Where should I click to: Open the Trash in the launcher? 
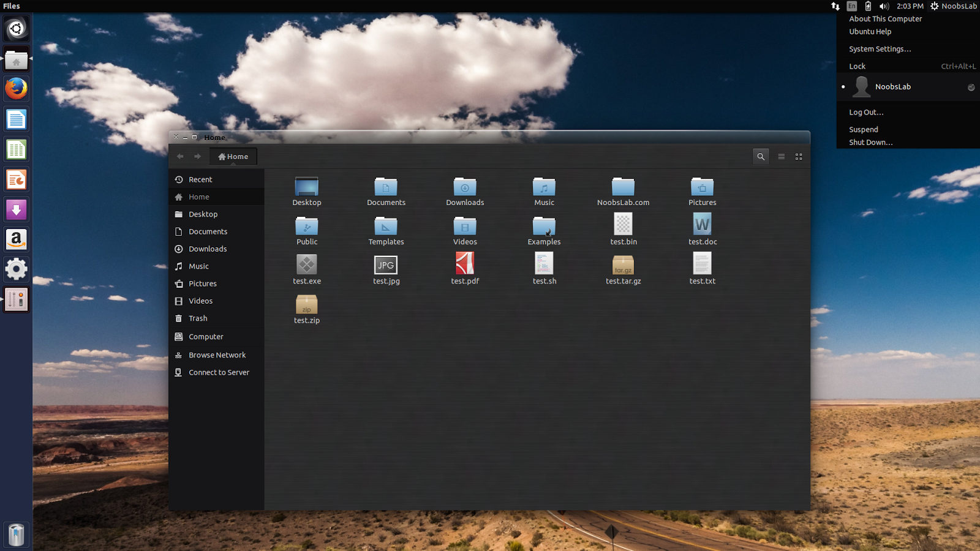[x=16, y=534]
